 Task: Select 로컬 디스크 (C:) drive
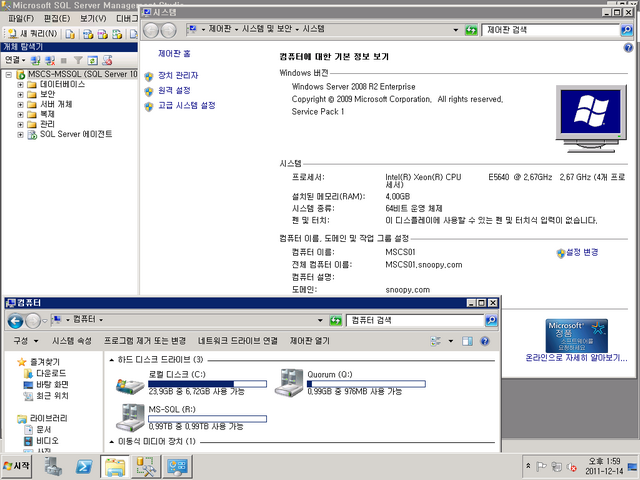pyautogui.click(x=191, y=383)
